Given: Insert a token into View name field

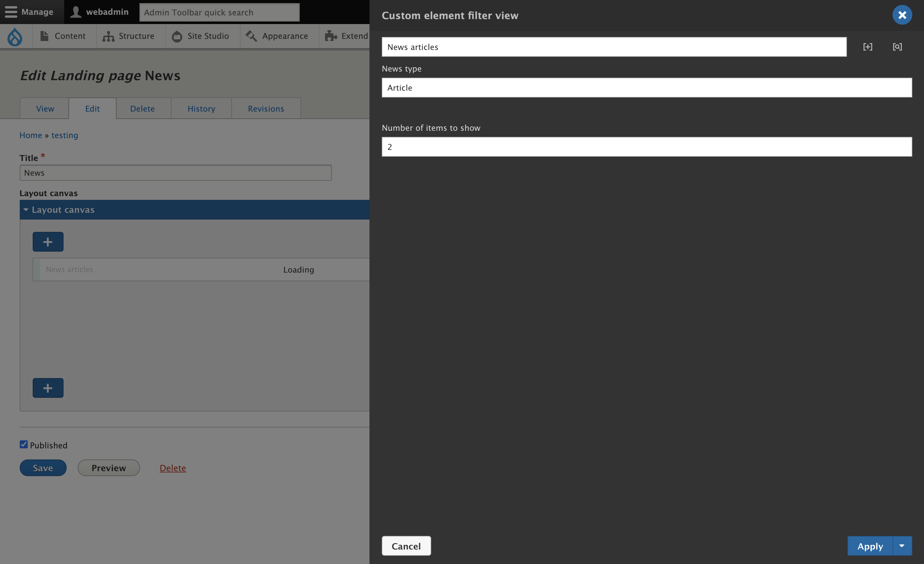Looking at the screenshot, I should pyautogui.click(x=868, y=47).
